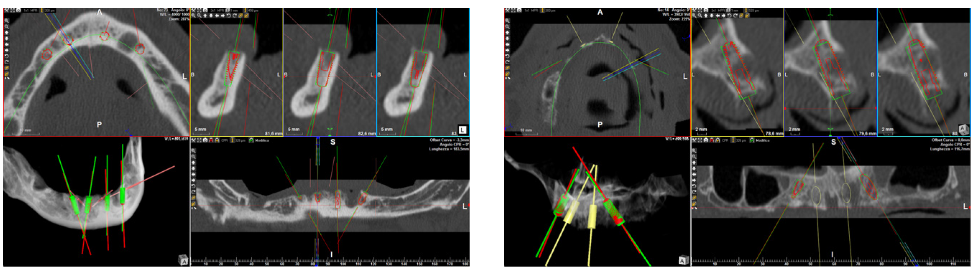This screenshot has height=277, width=980.
Task: Zoom out on the maxilla axial view
Action: point(507,27)
